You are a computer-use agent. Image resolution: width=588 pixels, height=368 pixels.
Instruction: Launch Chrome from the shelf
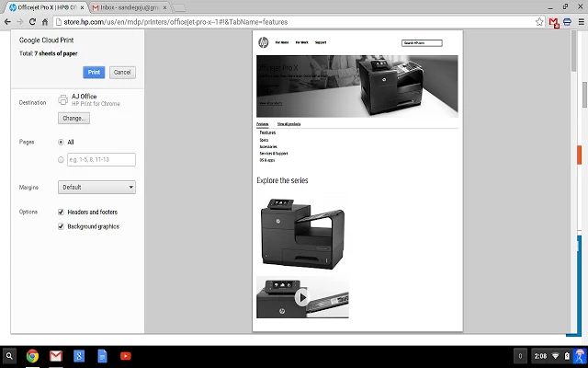pos(32,356)
